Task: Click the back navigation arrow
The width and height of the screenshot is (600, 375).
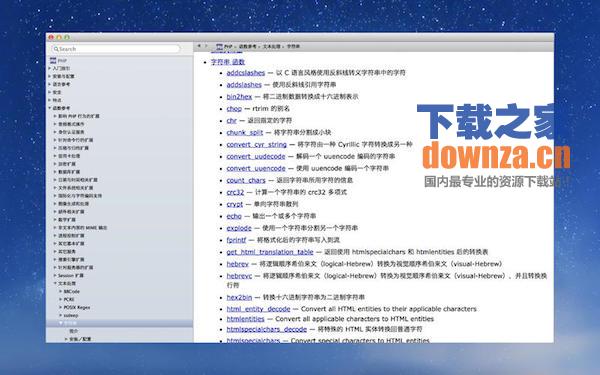Action: [199, 46]
